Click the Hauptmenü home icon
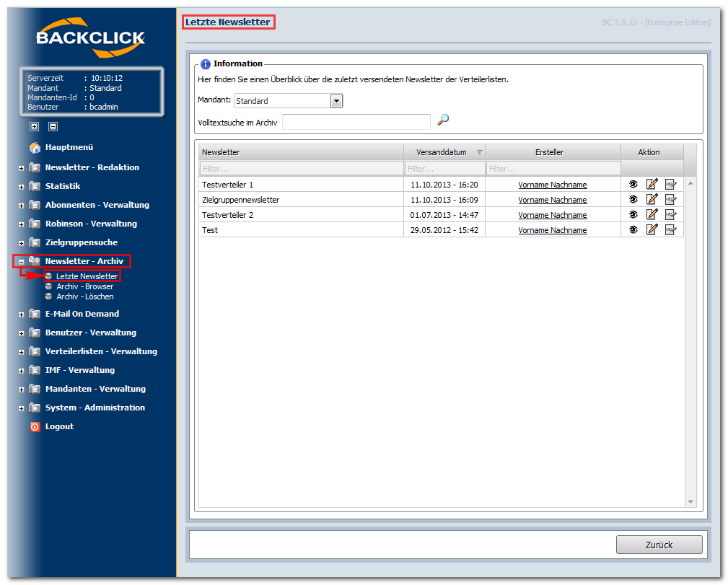The height and width of the screenshot is (585, 728). click(35, 147)
